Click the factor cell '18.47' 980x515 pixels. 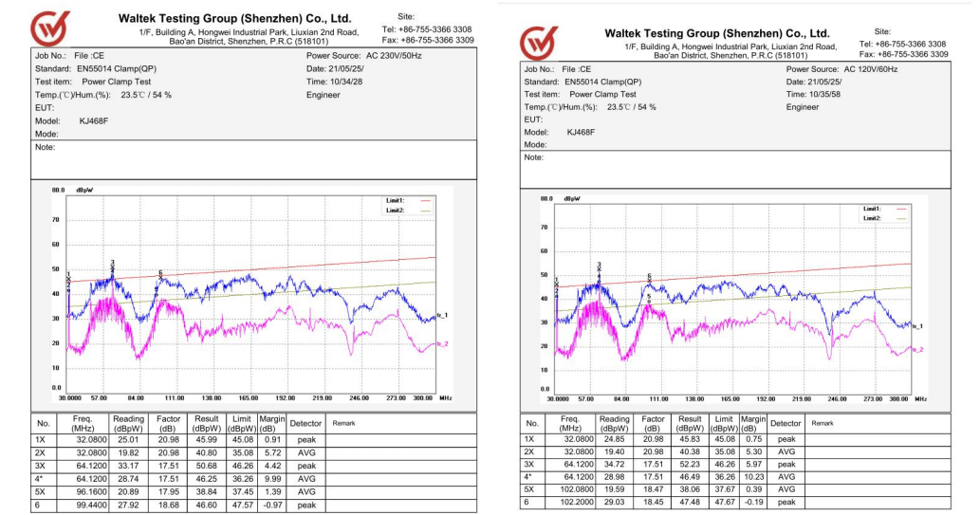point(653,489)
